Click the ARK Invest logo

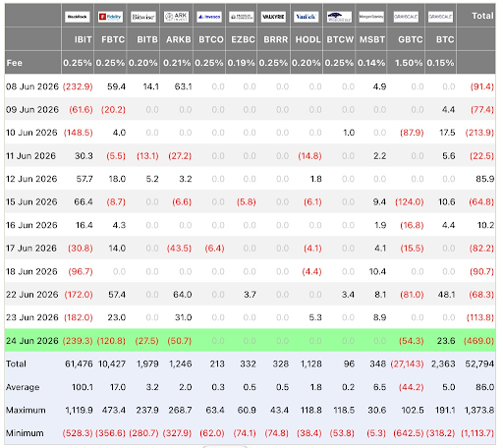[x=176, y=17]
